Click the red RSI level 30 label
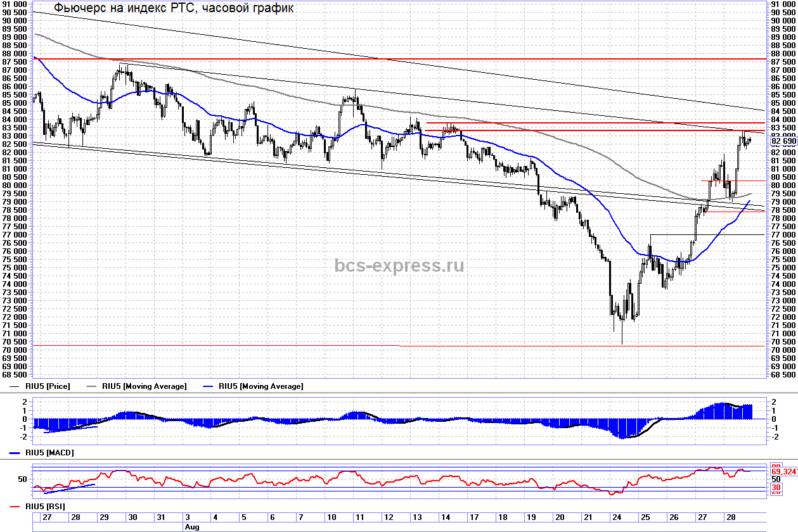Viewport: 798px width, 532px height. click(776, 487)
